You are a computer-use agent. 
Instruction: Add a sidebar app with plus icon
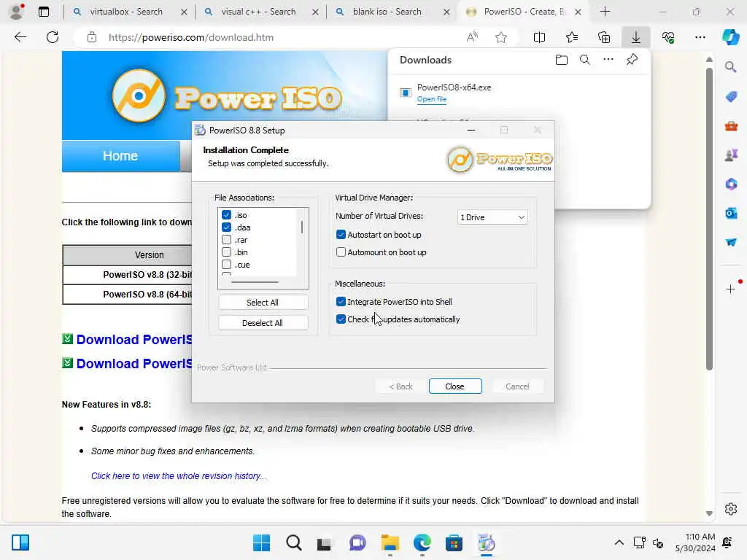pos(731,289)
